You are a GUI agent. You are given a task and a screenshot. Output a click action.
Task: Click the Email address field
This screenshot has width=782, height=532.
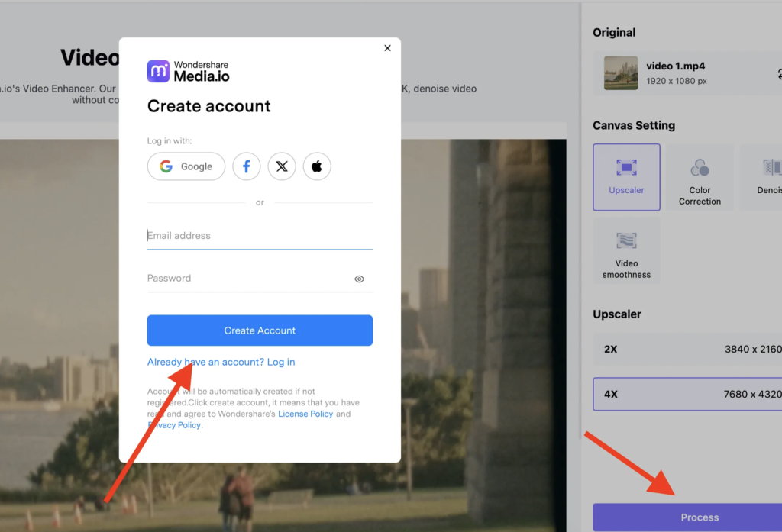[260, 236]
